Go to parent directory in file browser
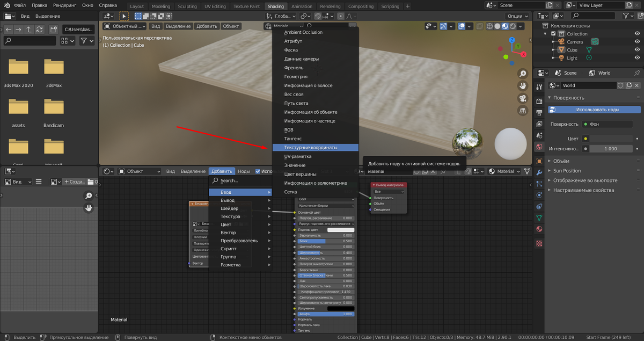 pos(29,29)
